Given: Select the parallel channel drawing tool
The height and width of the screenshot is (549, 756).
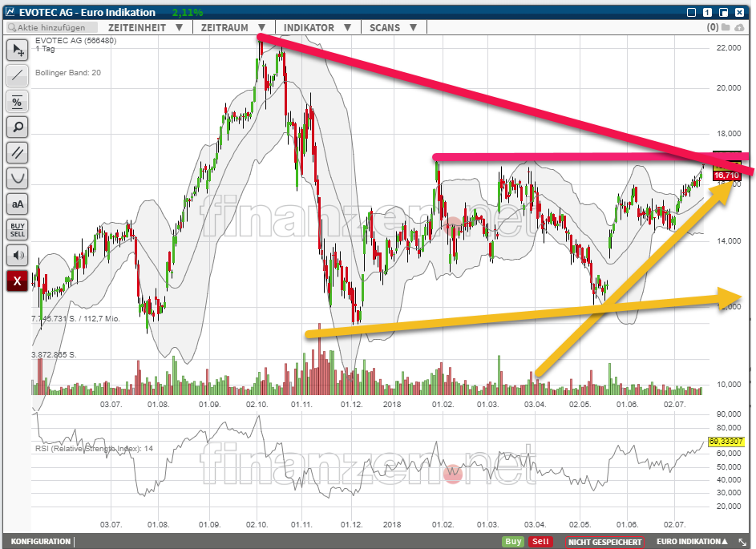Looking at the screenshot, I should coord(17,152).
